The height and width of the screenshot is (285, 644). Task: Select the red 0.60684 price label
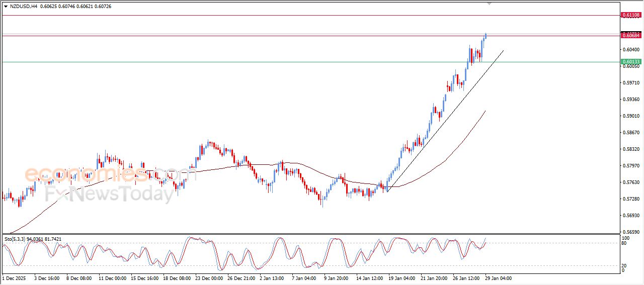point(631,35)
